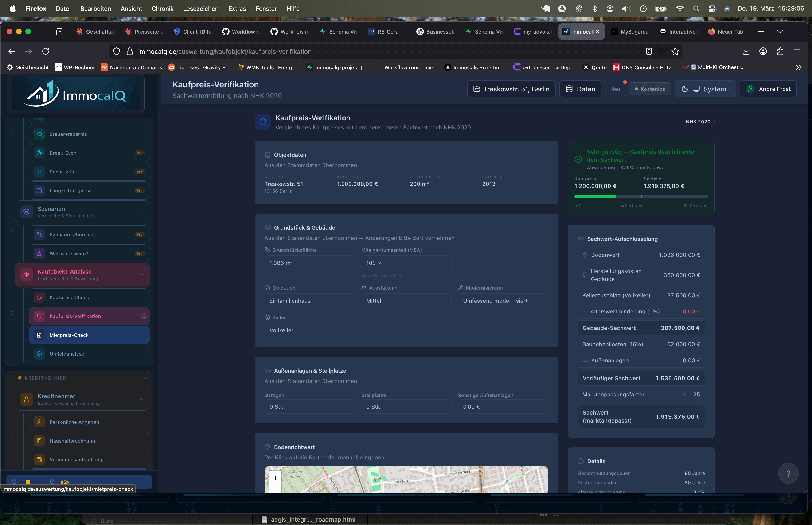This screenshot has height=525, width=812.
Task: Open the Lesezeichen menu
Action: tap(201, 8)
